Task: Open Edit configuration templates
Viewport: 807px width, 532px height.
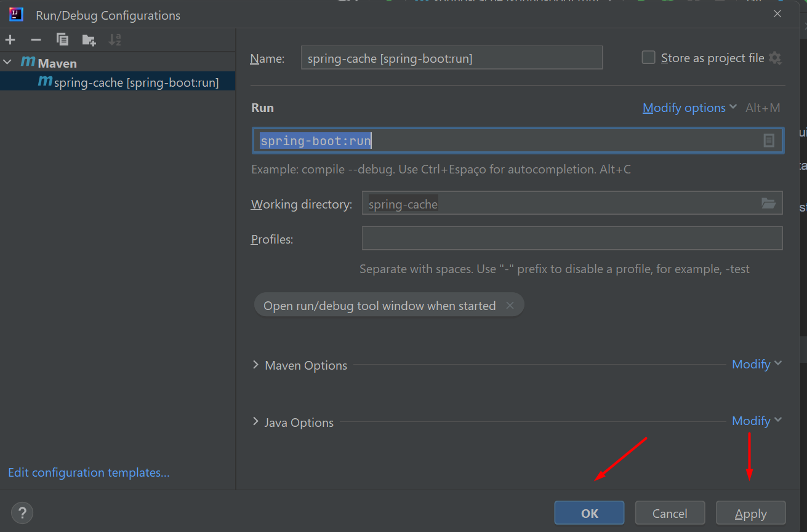Action: (x=88, y=472)
